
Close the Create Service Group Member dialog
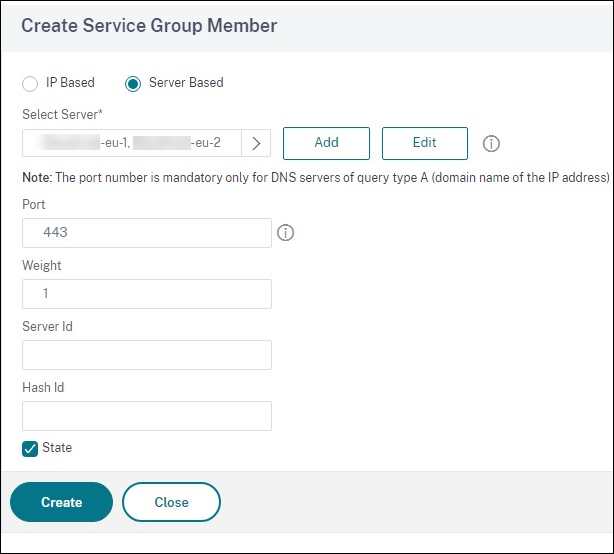(171, 502)
